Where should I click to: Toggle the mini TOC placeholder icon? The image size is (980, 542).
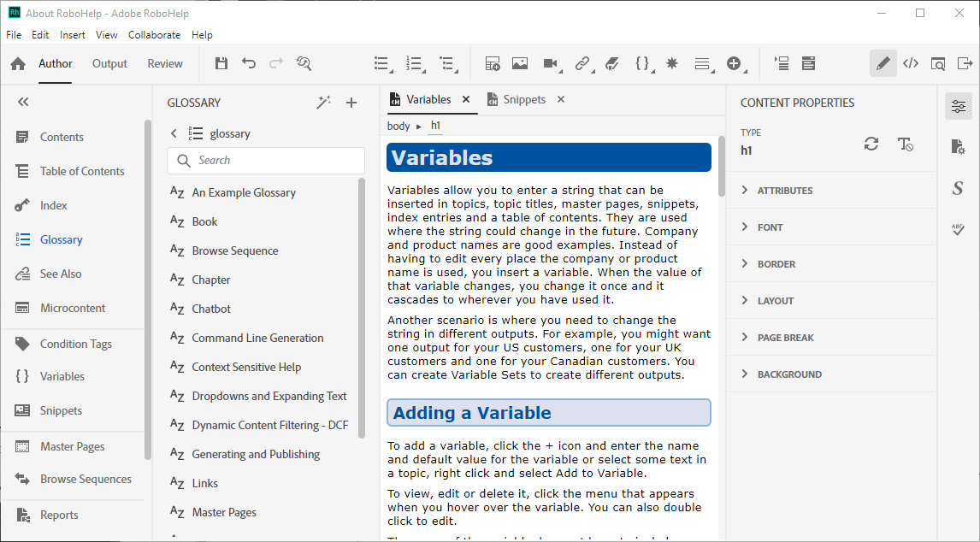[782, 63]
